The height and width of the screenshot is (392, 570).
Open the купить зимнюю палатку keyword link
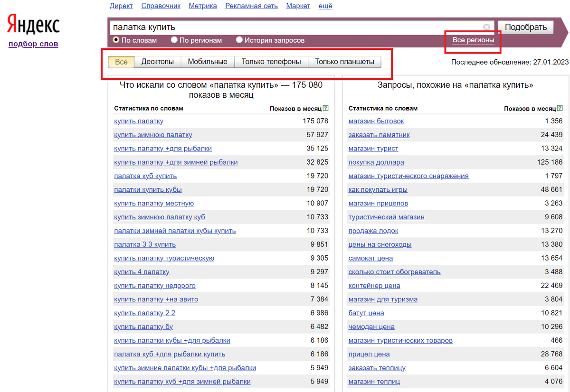153,135
